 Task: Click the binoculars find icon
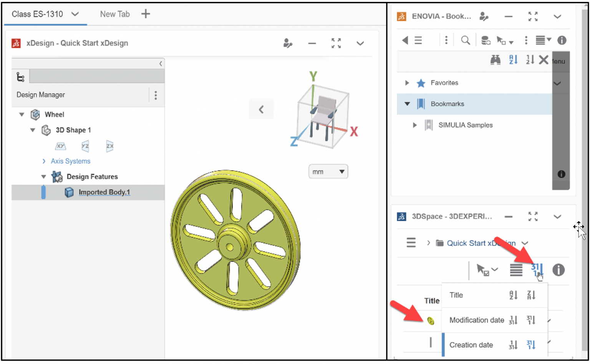496,60
